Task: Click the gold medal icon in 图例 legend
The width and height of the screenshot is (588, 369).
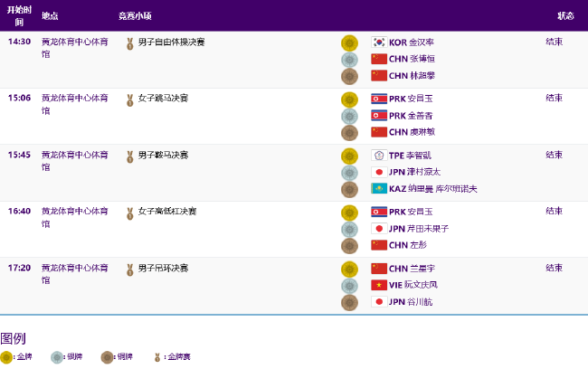Action: pos(6,357)
